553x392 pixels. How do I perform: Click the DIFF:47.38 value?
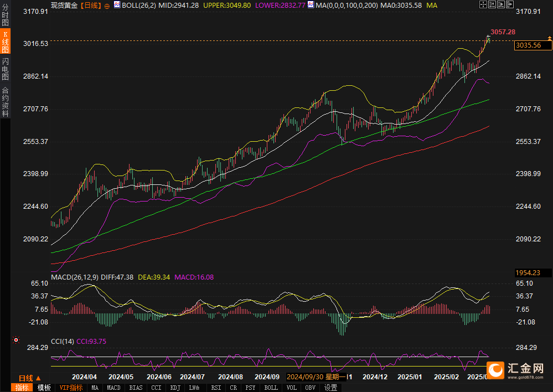click(x=117, y=277)
